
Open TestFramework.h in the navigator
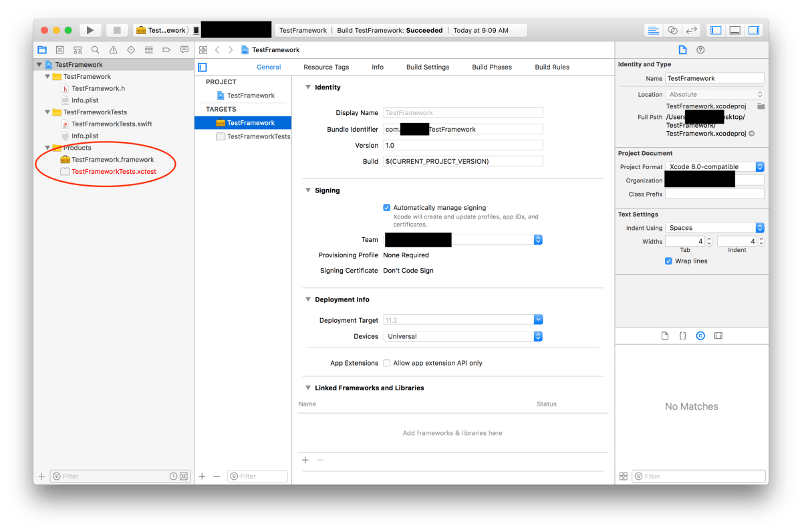[98, 88]
